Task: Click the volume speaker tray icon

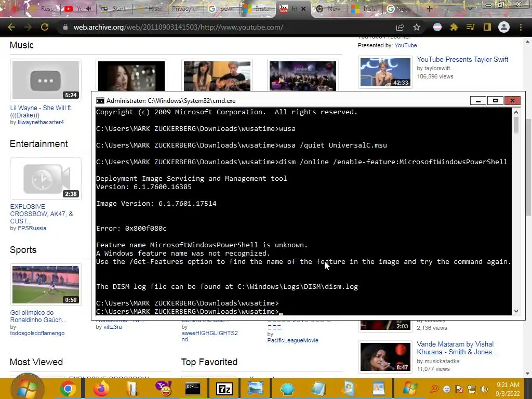Action: pos(484,389)
